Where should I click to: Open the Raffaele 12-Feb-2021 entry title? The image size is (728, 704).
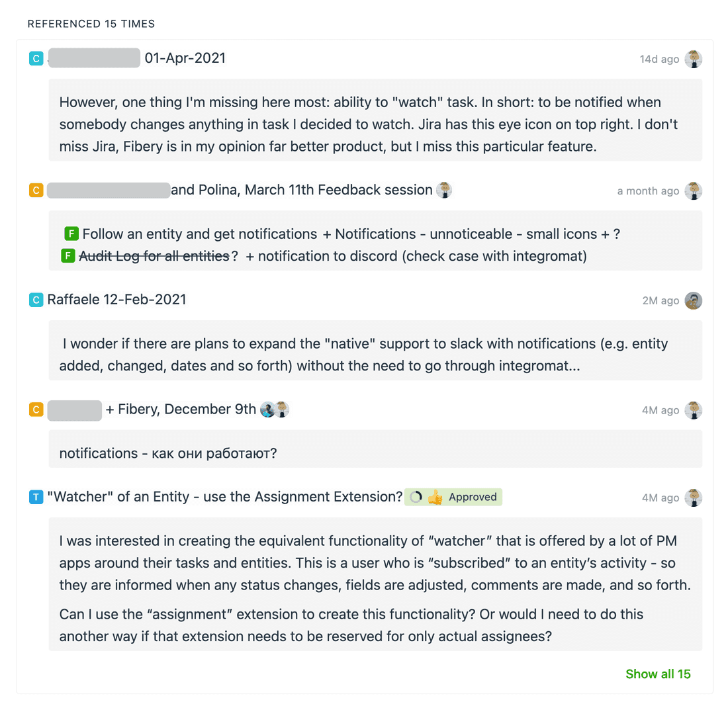click(115, 300)
